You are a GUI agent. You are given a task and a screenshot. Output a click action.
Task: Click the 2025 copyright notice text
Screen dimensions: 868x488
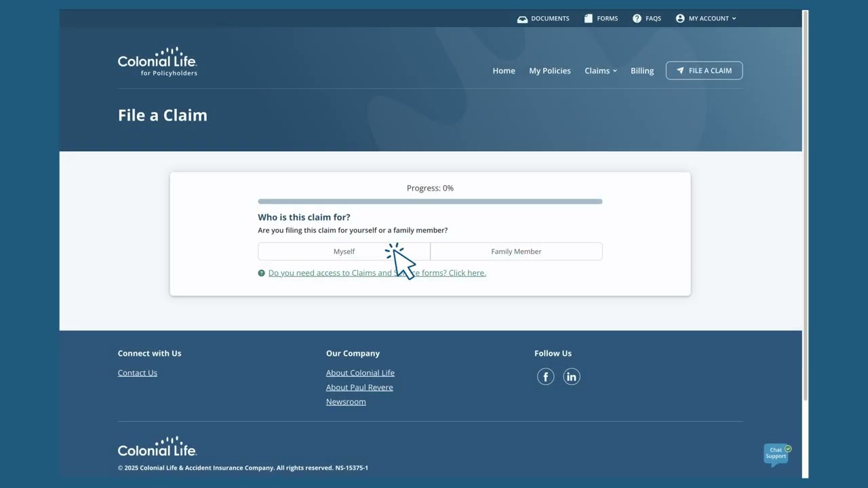(243, 468)
